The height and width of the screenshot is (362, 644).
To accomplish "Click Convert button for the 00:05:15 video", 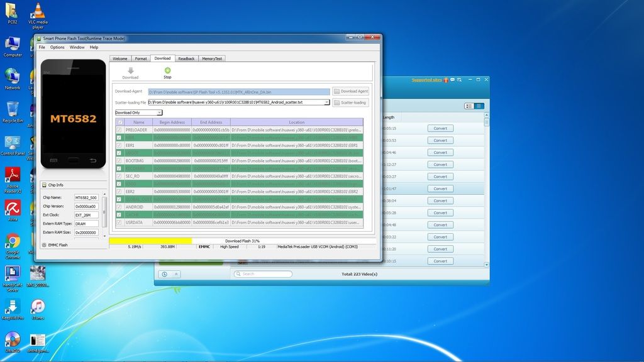I will 440,128.
